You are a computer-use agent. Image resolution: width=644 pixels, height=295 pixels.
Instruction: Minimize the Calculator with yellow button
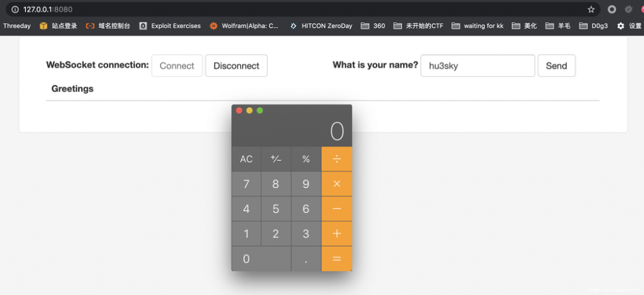249,111
